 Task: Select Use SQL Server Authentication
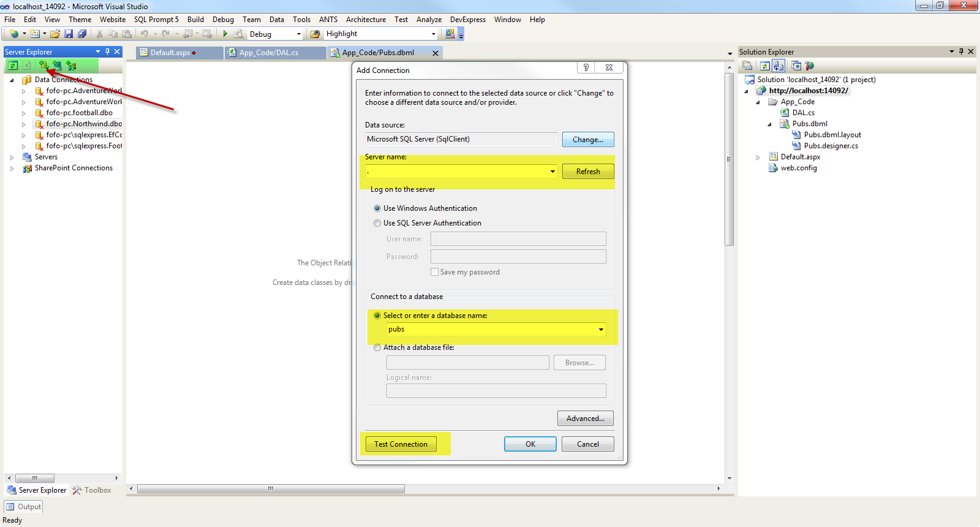pyautogui.click(x=377, y=223)
